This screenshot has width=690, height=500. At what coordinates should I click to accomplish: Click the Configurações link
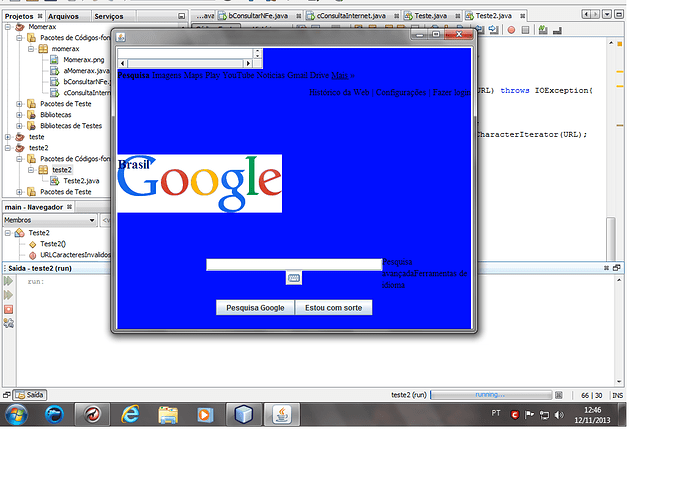coord(401,92)
